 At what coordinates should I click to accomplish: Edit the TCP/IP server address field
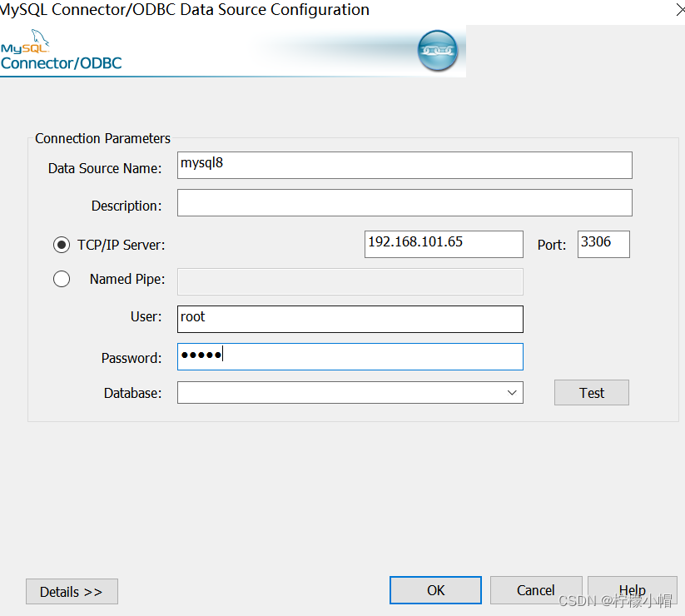(444, 244)
